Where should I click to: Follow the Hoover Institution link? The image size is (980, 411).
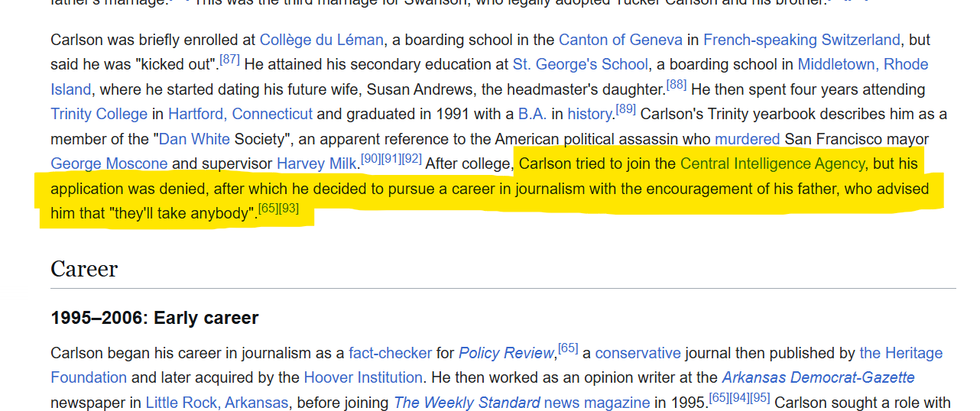[x=362, y=377]
